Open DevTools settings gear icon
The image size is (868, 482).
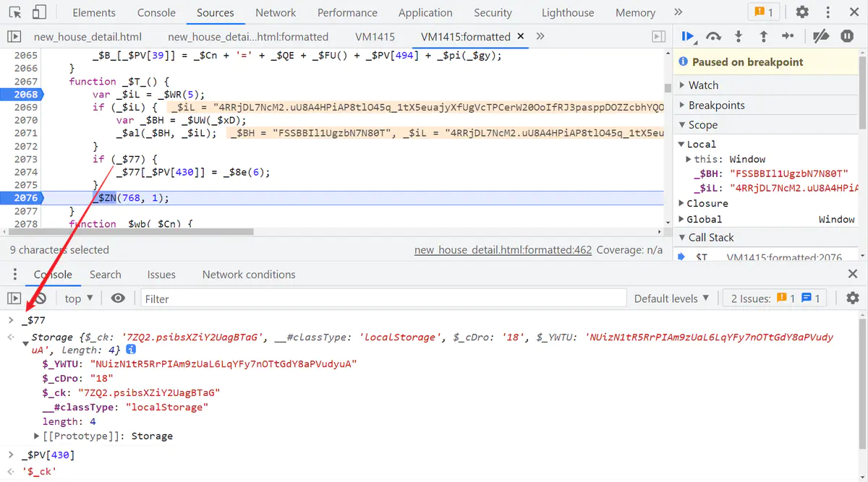(802, 12)
